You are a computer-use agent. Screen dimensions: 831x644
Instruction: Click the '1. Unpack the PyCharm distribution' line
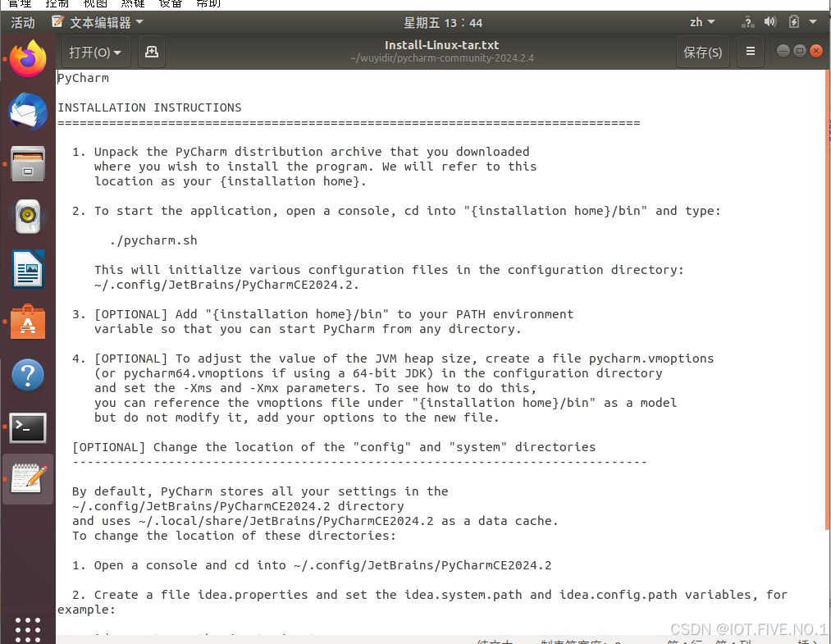tap(300, 152)
